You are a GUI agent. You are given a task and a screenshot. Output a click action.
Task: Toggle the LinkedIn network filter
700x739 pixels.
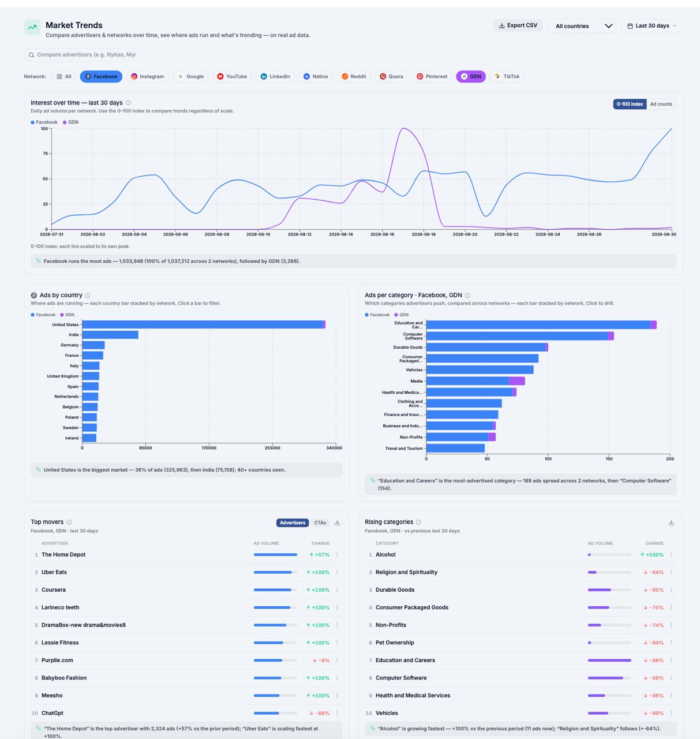point(275,77)
